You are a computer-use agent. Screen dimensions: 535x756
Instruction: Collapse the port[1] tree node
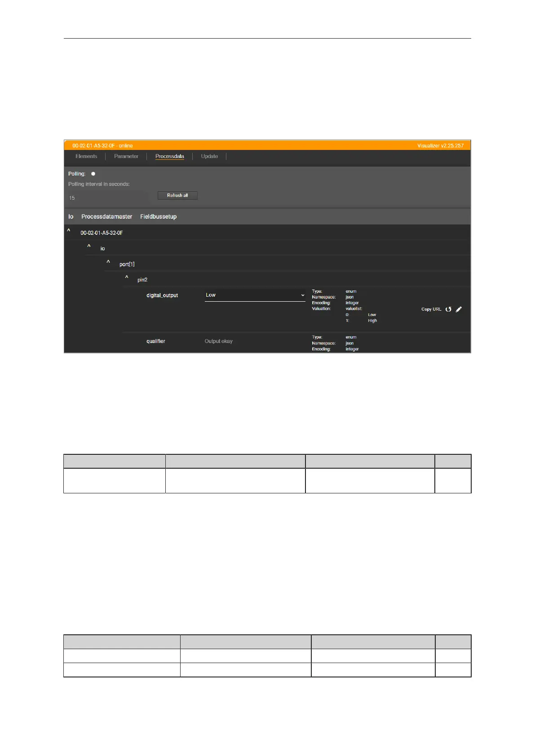108,262
